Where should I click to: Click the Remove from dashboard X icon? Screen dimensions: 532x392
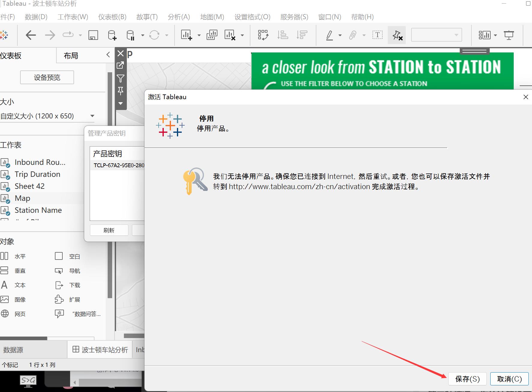click(x=121, y=54)
